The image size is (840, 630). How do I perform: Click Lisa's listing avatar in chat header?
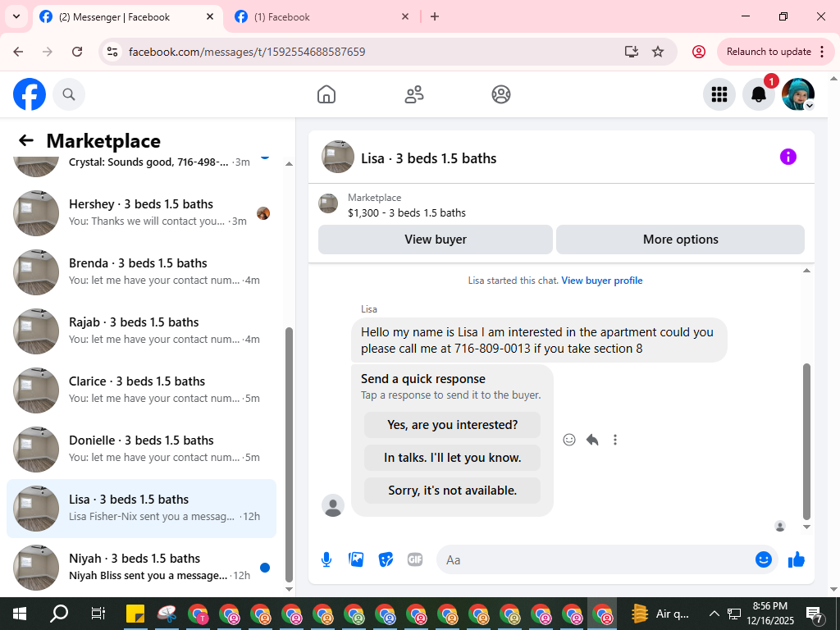[337, 157]
